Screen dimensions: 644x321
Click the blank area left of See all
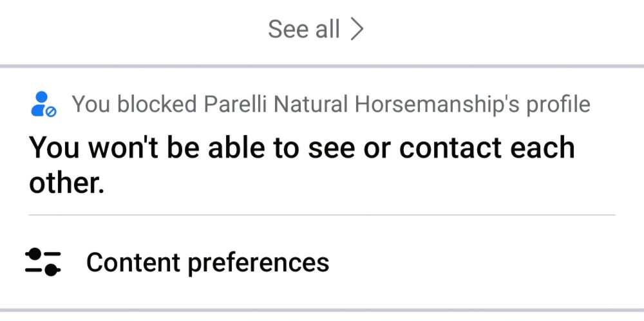129,29
